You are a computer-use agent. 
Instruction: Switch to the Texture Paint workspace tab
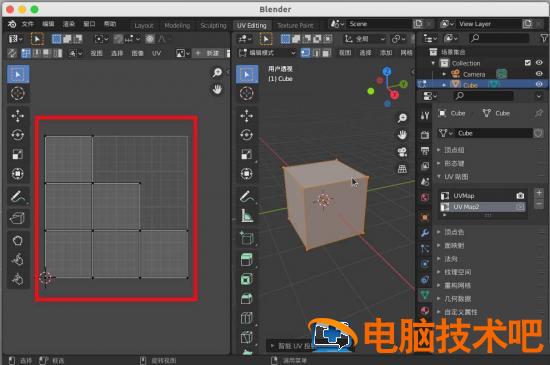click(x=295, y=26)
